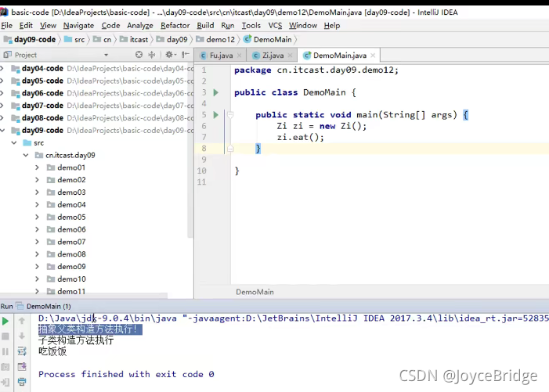Click the day09-code breadcrumb
549x392 pixels.
click(30, 40)
